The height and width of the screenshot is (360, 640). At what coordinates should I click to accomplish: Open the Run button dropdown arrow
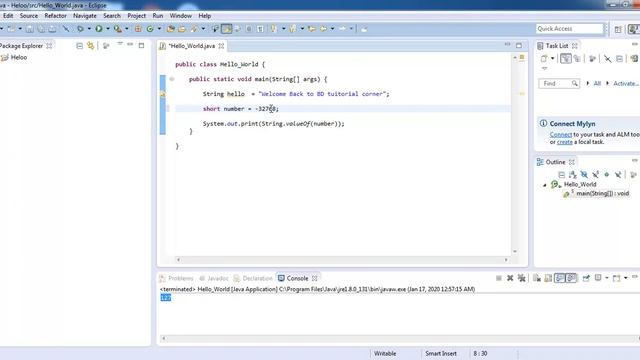[x=108, y=29]
